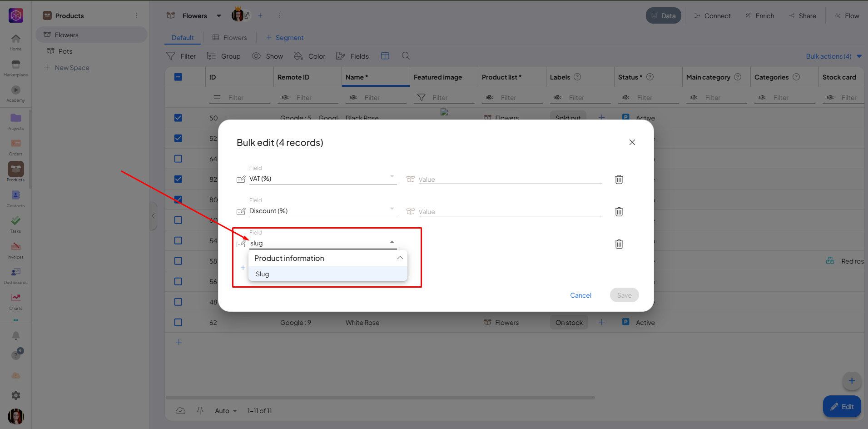Open Marketplace in left sidebar

tap(15, 68)
